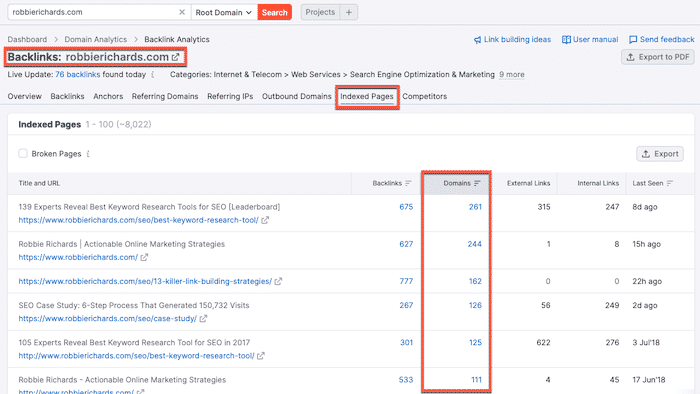The height and width of the screenshot is (394, 700).
Task: Open Domain Analytics breadcrumb link
Action: pyautogui.click(x=96, y=39)
